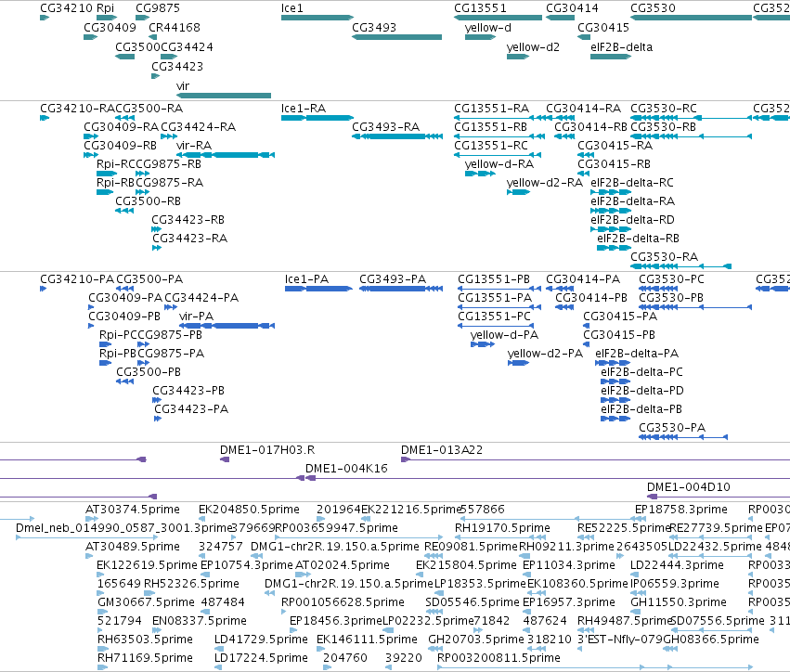Select the CG30415-PB protein label
The image size is (790, 672).
(x=619, y=335)
